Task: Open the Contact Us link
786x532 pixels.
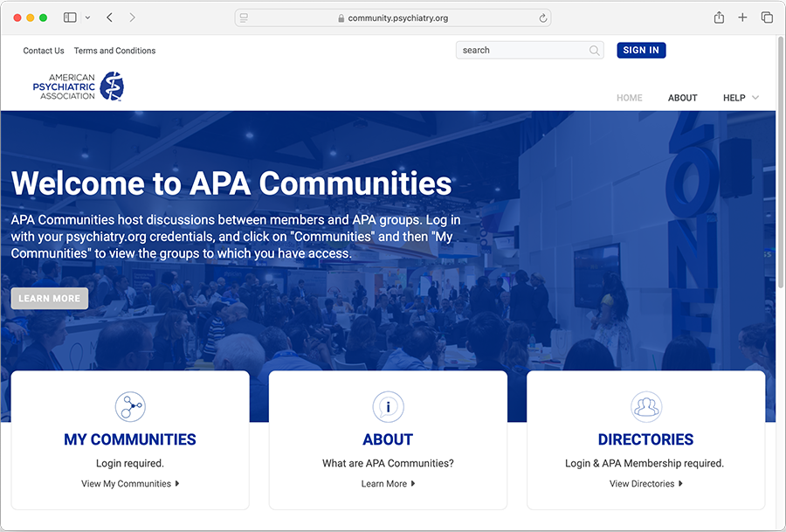Action: 44,51
